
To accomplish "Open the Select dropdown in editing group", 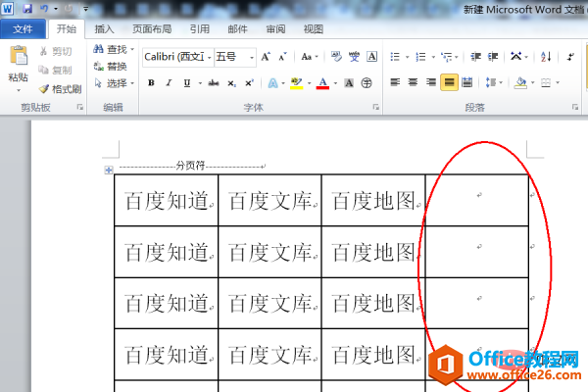I will tap(114, 83).
